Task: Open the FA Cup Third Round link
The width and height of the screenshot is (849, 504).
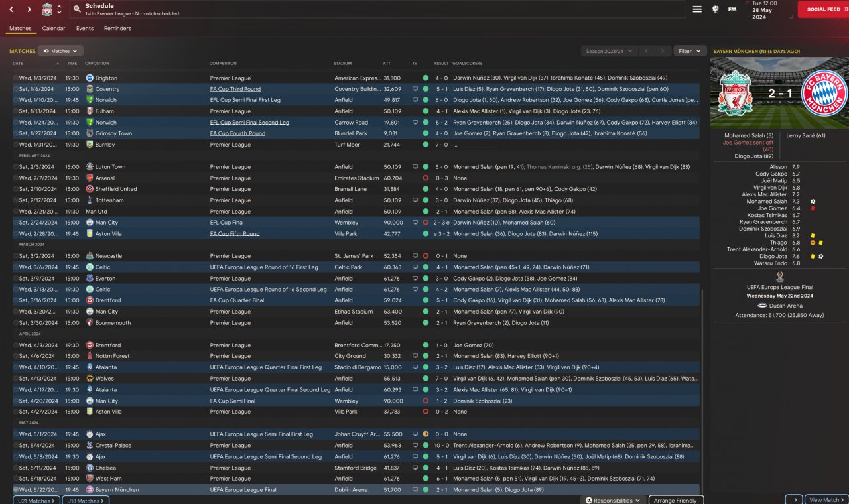Action: [x=235, y=89]
